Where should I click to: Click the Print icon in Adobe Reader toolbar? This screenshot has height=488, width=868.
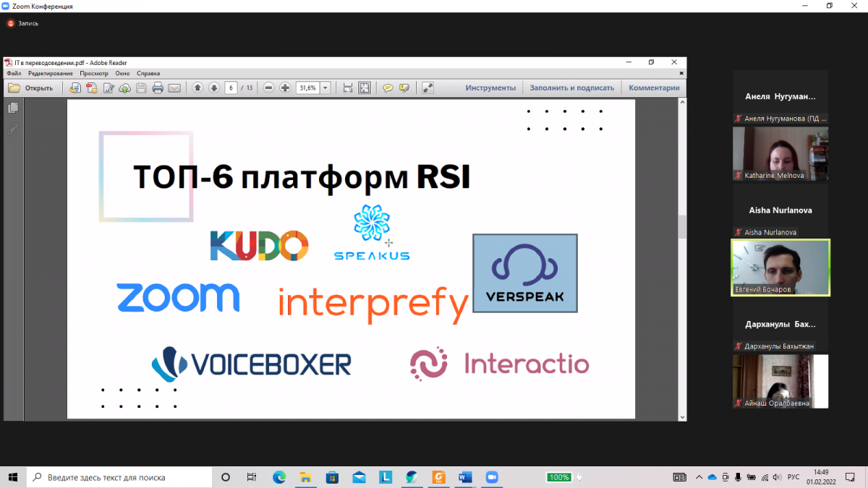pos(158,88)
